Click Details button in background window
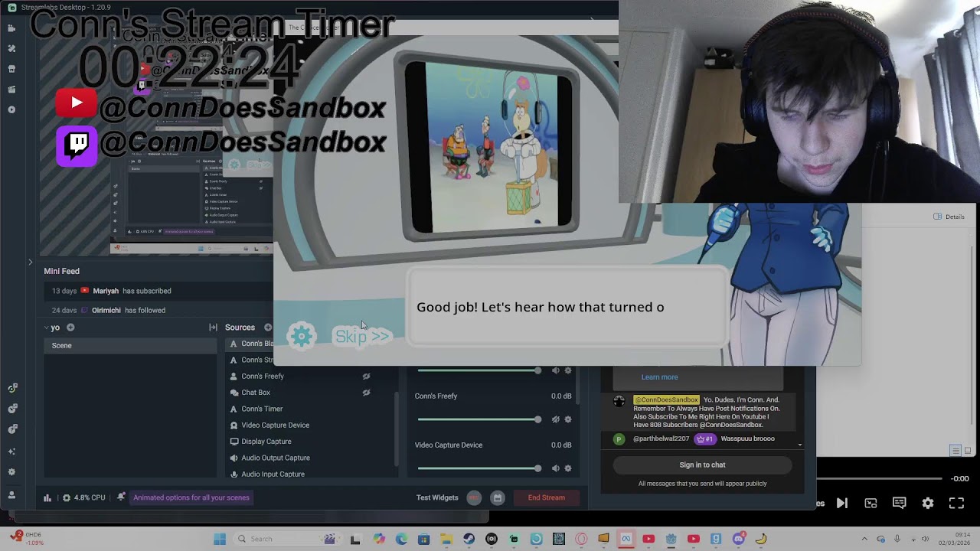Screen dimensions: 980x551 coord(949,217)
